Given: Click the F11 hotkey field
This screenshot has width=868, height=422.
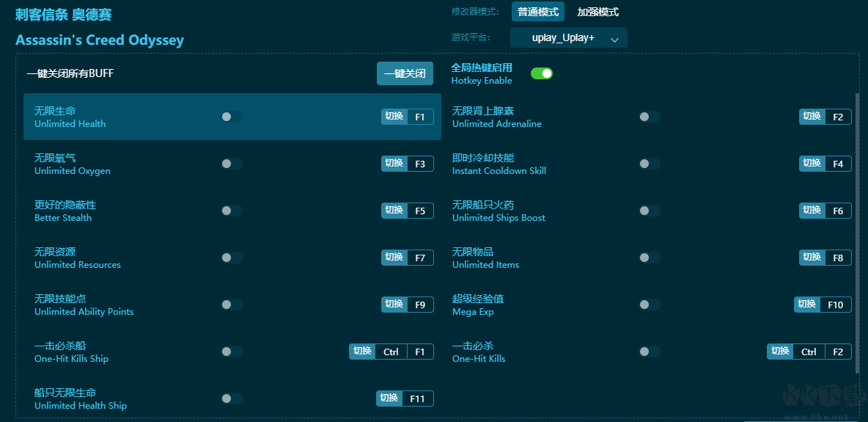Looking at the screenshot, I should pos(418,399).
